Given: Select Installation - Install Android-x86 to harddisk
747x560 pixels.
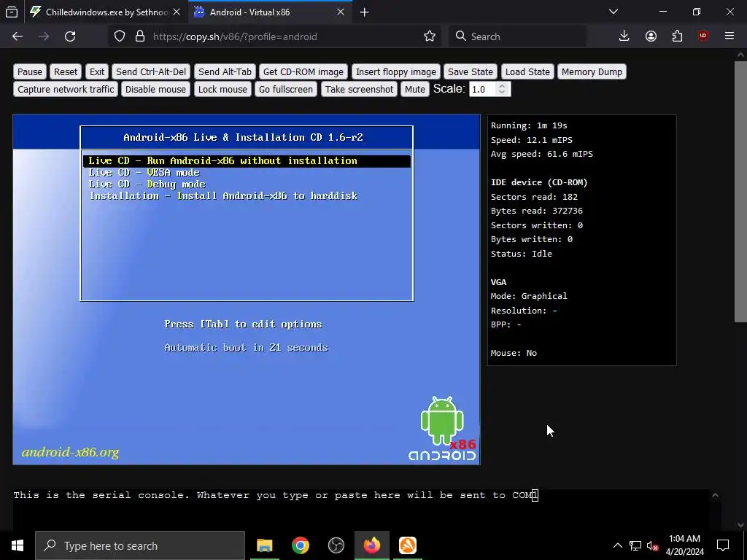Looking at the screenshot, I should [223, 195].
